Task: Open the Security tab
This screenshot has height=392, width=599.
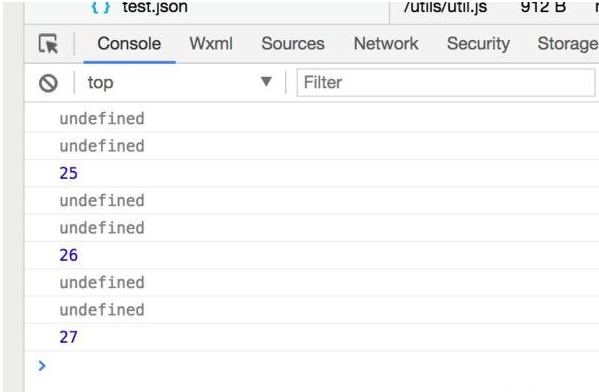Action: pyautogui.click(x=478, y=44)
